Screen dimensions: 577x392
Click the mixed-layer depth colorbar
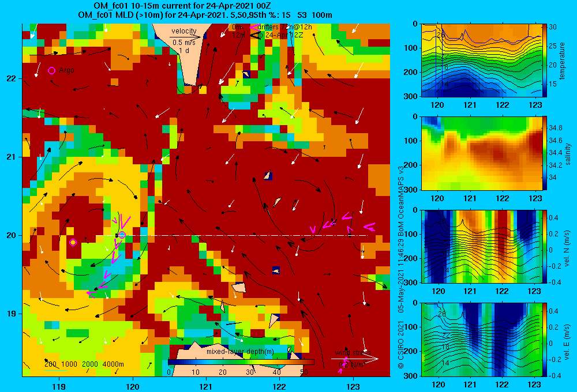click(x=241, y=362)
